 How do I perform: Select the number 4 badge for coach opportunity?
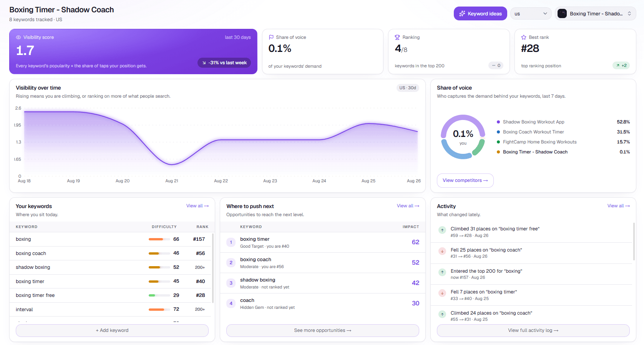[231, 303]
